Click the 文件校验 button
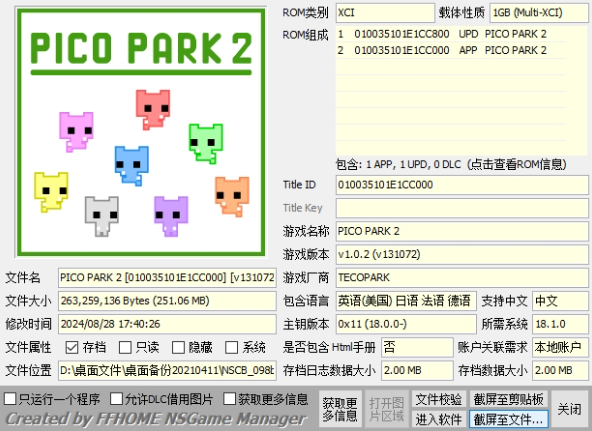 tap(439, 399)
